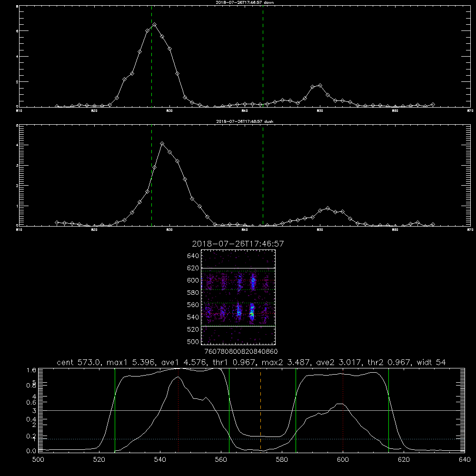Click the red dotted line at 600 in bottom plot
Viewport: 476px width, 476px height.
(343, 410)
